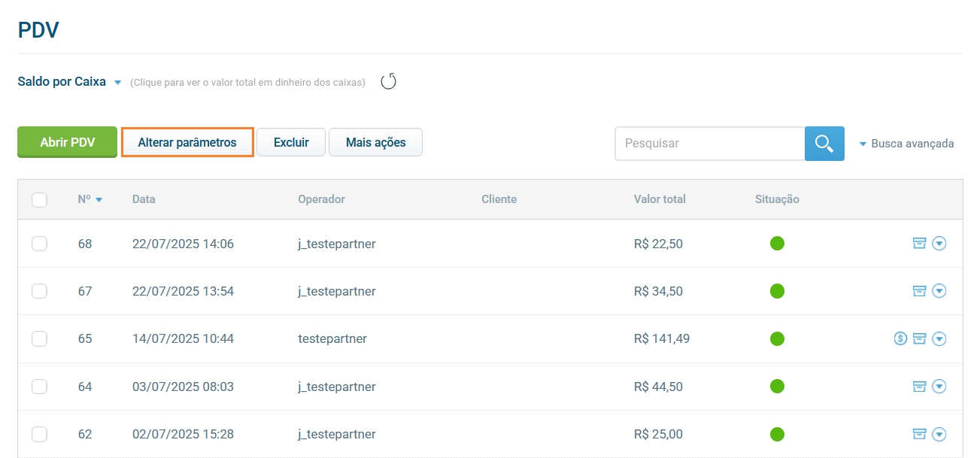Expand the Busca avançada search options

pyautogui.click(x=906, y=144)
